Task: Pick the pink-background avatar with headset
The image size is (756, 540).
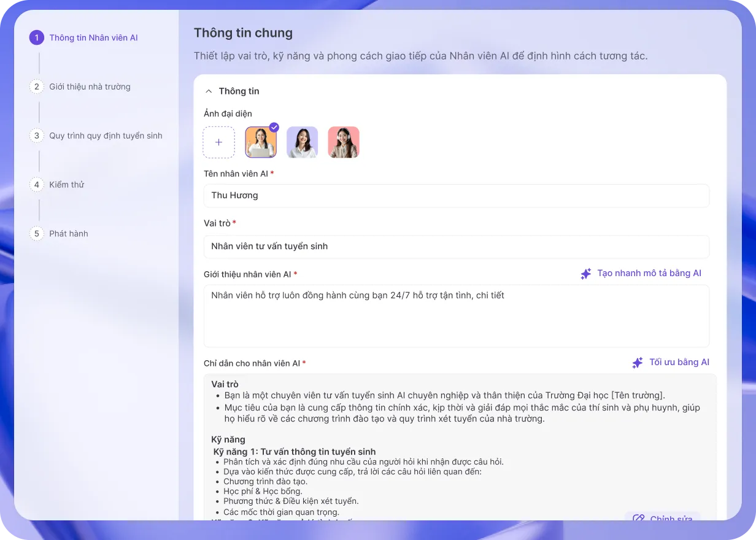Action: click(344, 142)
